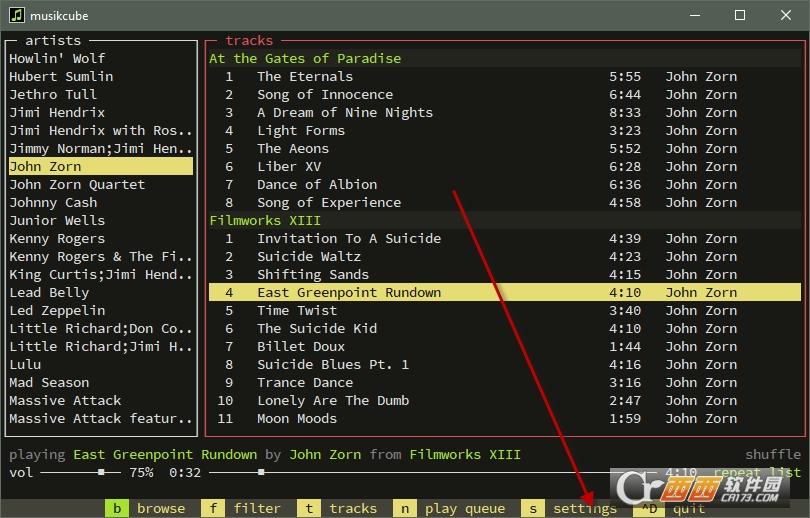Select artist Jimmy Norman;Jimi Hen..
Image resolution: width=810 pixels, height=518 pixels.
[x=101, y=148]
